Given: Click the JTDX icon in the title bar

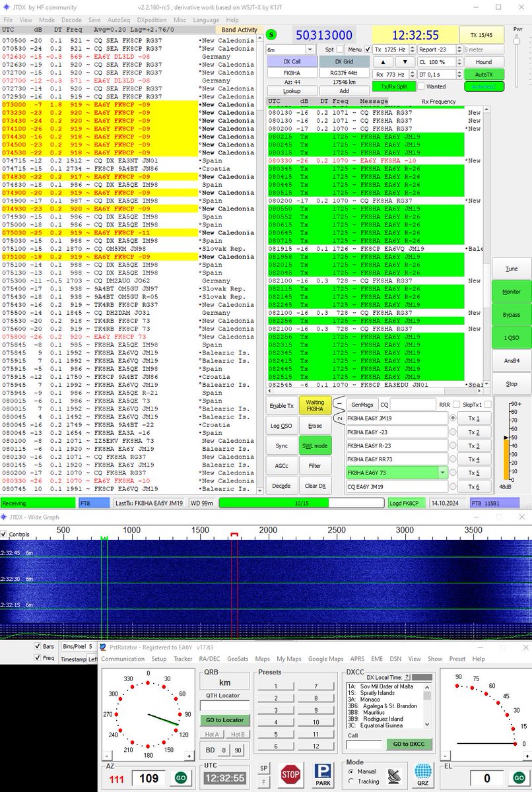Looking at the screenshot, I should tap(6, 7).
